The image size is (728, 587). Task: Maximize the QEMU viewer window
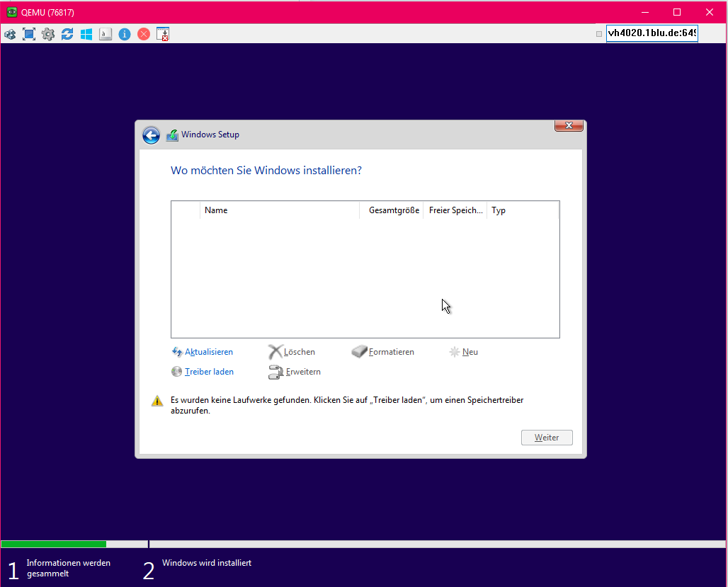click(x=677, y=13)
